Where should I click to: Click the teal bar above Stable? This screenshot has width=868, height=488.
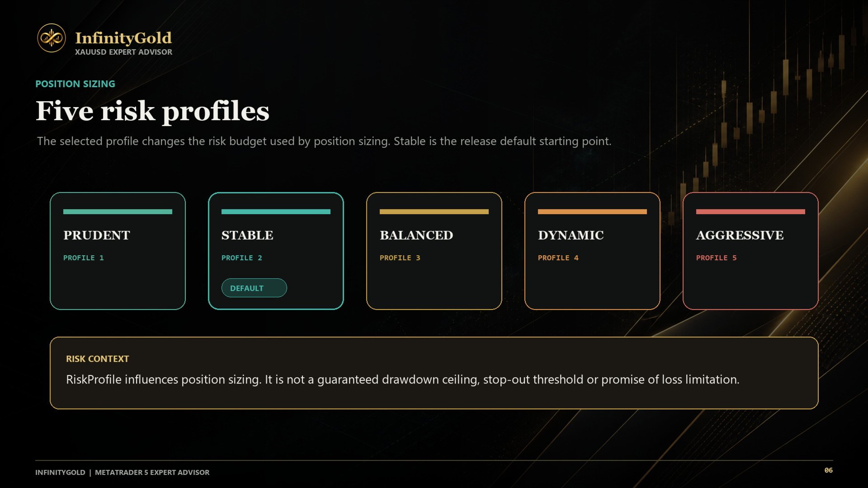click(x=276, y=211)
